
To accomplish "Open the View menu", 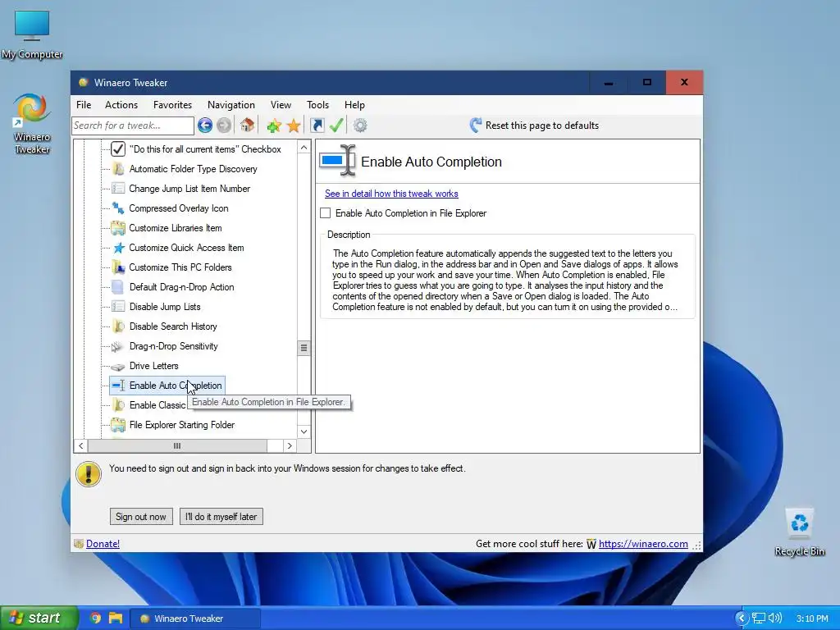I will tap(281, 105).
